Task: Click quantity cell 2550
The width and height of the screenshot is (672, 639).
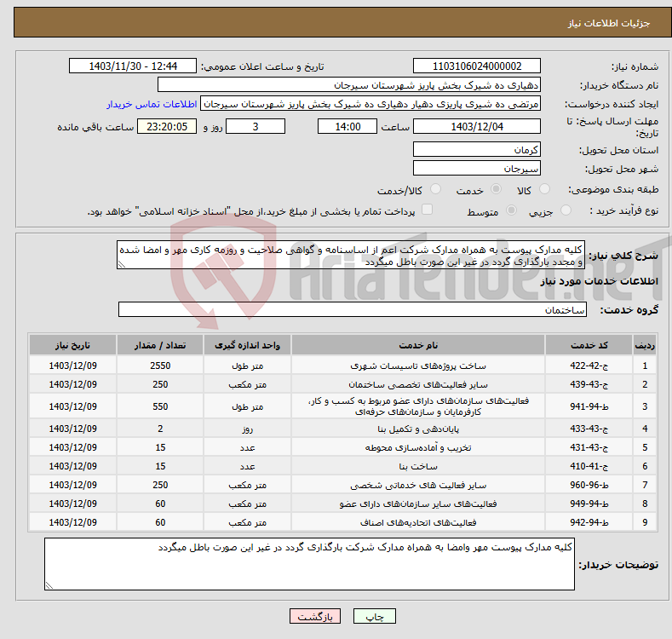Action: [x=160, y=366]
